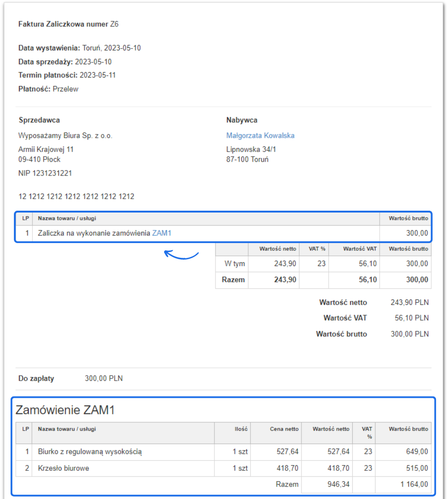The height and width of the screenshot is (499, 448).
Task: Select the "Biurko z regulowaną wysokością" item
Action: pos(90,452)
